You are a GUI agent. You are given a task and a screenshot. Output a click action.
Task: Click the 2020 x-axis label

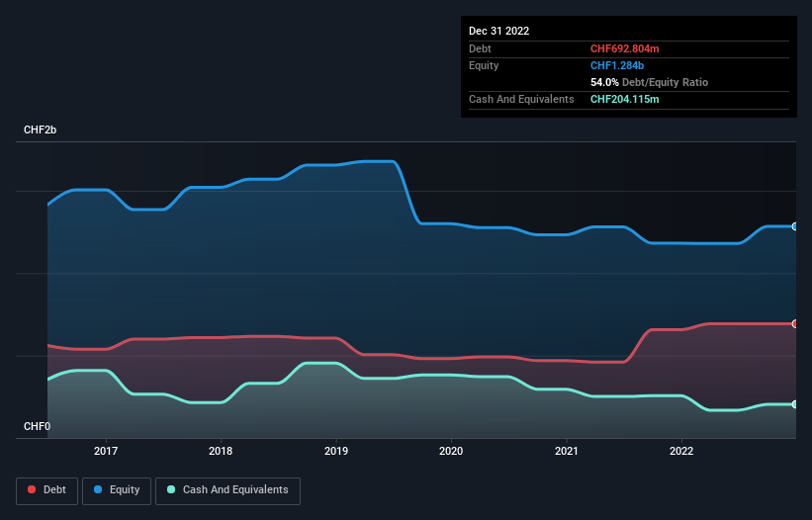pyautogui.click(x=451, y=451)
